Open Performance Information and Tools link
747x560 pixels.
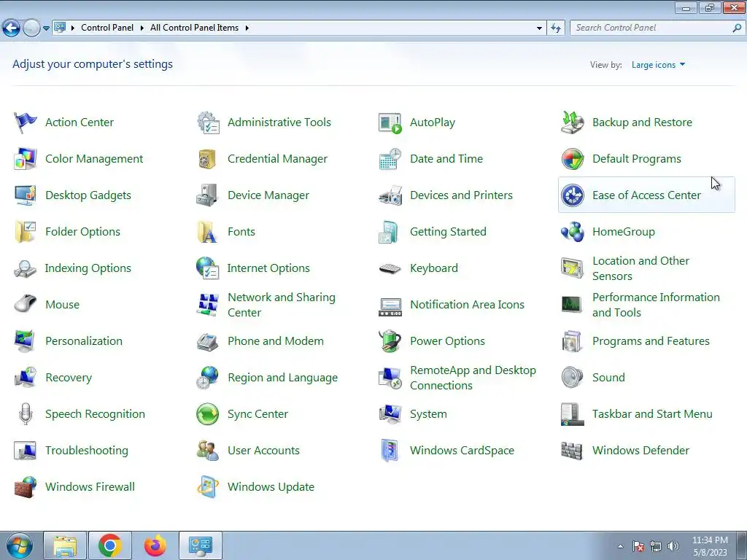pyautogui.click(x=656, y=305)
